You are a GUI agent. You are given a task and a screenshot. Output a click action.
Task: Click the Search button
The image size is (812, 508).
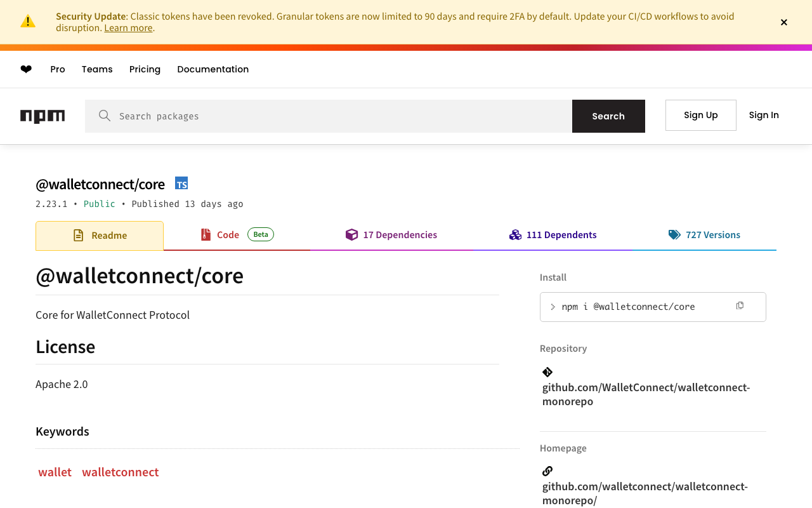point(608,116)
